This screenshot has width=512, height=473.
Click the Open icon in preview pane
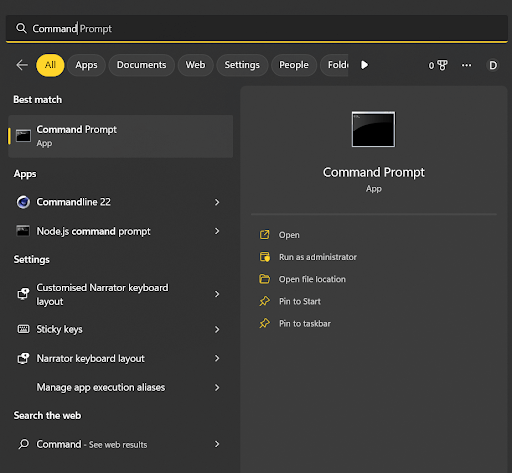[264, 235]
